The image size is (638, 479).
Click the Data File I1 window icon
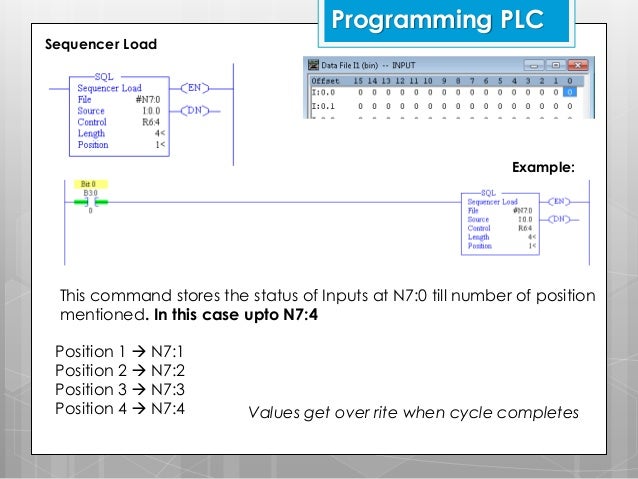tap(313, 65)
